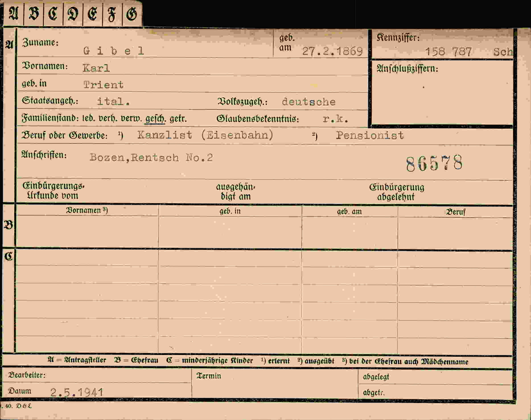Click the address 'Bozen,Rentsch No.2'
The image size is (531, 420).
click(151, 158)
